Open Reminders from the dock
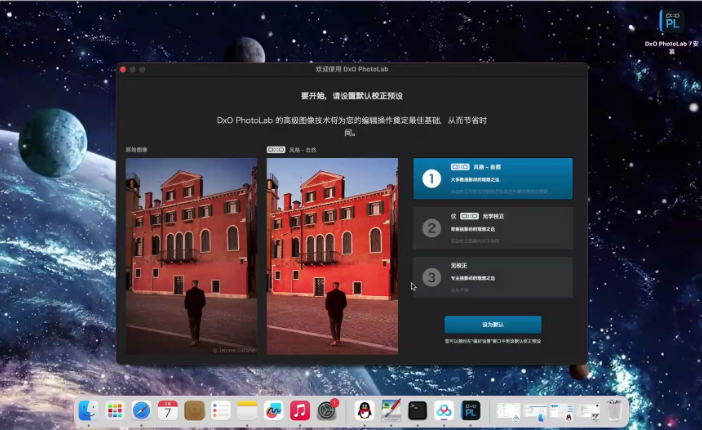702x430 pixels. click(221, 410)
